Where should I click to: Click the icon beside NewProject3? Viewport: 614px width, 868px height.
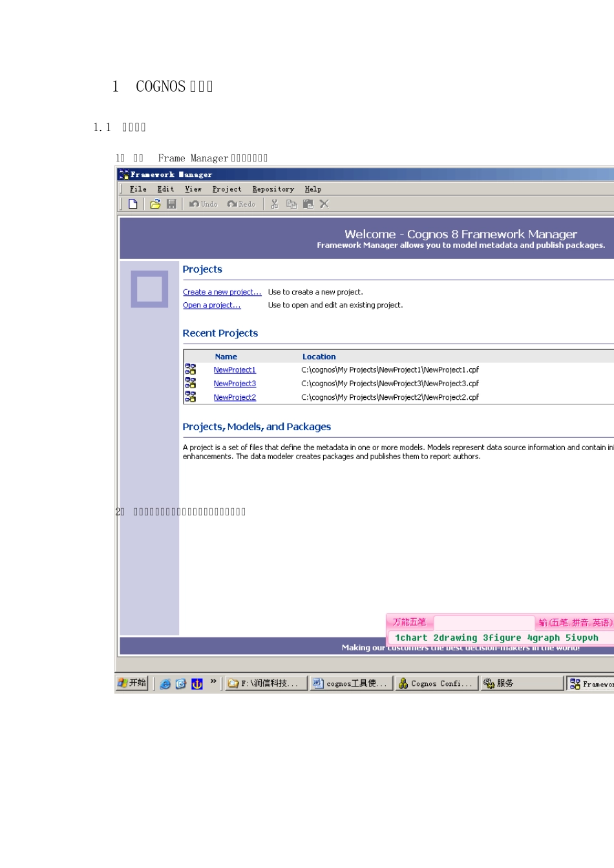coord(191,383)
